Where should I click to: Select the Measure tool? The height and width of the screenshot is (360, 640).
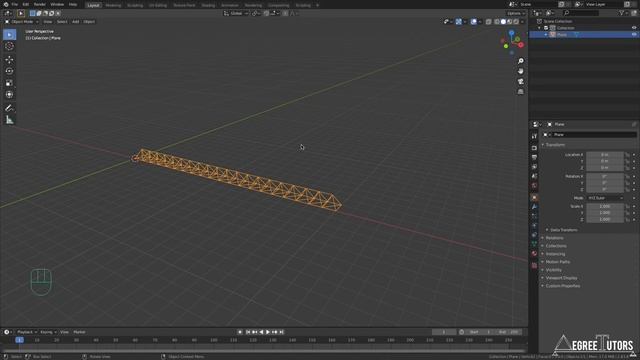(9, 120)
